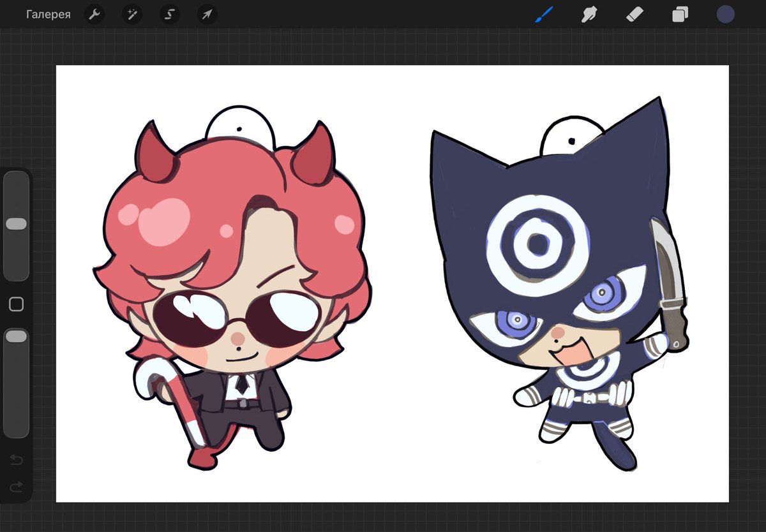The height and width of the screenshot is (532, 766).
Task: Select the Smudge finger tool
Action: coord(589,14)
